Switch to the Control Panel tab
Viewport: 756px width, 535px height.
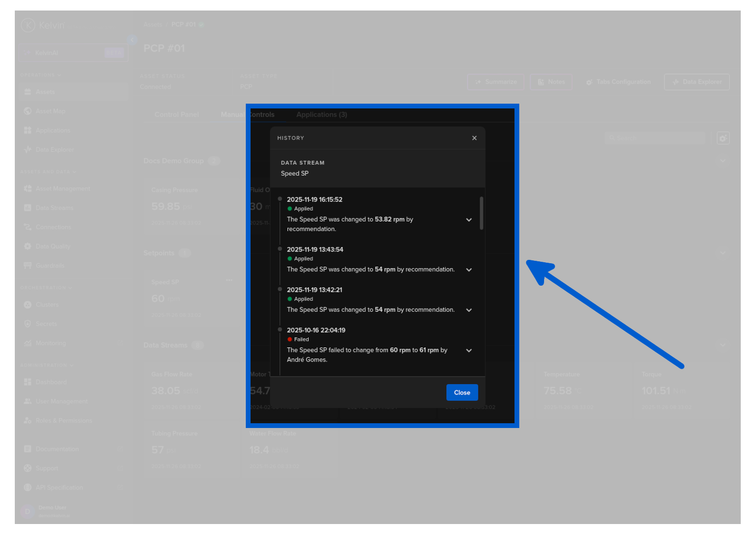[x=177, y=115]
